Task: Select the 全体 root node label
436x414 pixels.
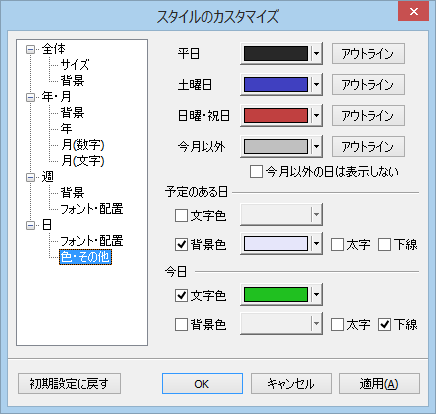Action: (54, 49)
